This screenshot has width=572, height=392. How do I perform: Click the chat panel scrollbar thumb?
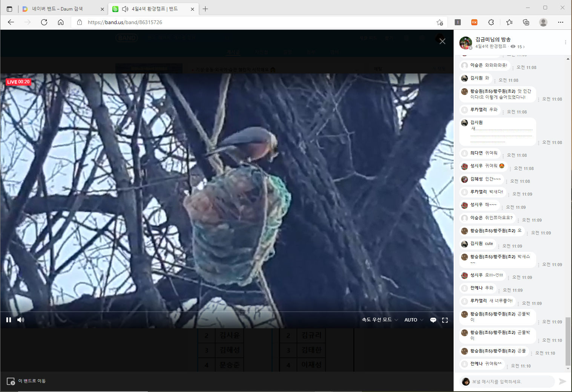point(568,341)
